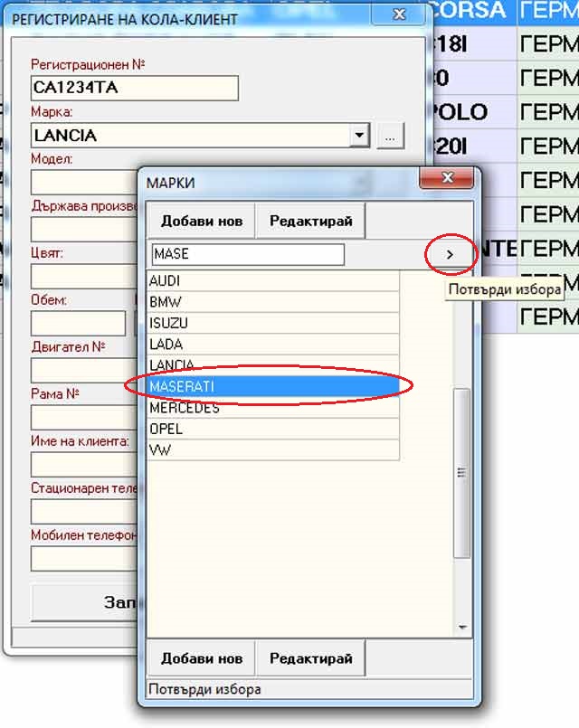Viewport: 579px width, 728px height.
Task: Close the Регистриране на кола-клиент window
Action: (398, 14)
